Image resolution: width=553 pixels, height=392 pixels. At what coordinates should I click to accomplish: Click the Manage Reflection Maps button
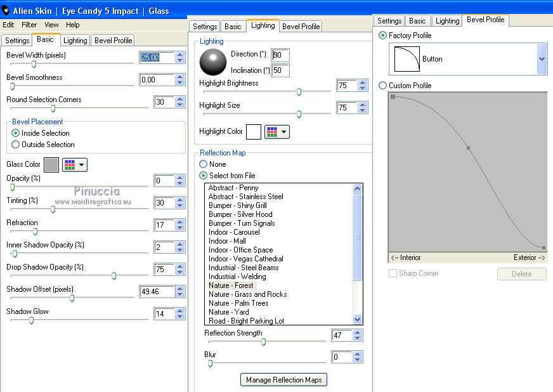[x=283, y=380]
